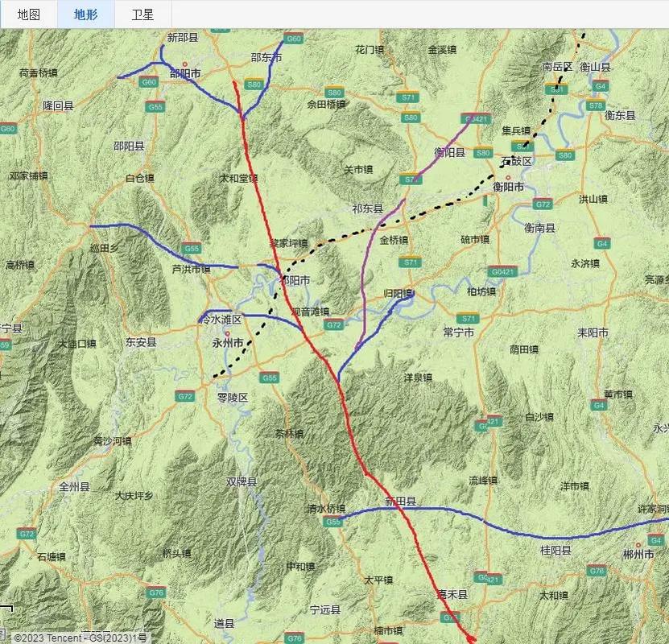Click the G55 shield near 芦洪市镇

tap(192, 248)
